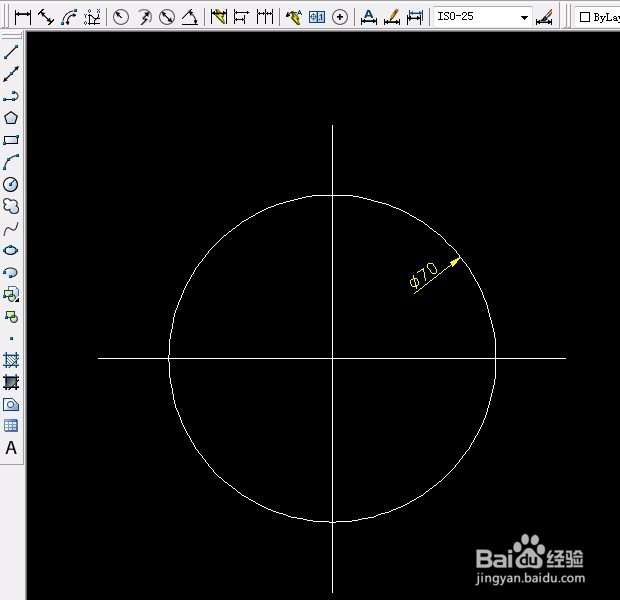This screenshot has width=620, height=600.
Task: Select the Arc Length dimension tool
Action: 69,17
